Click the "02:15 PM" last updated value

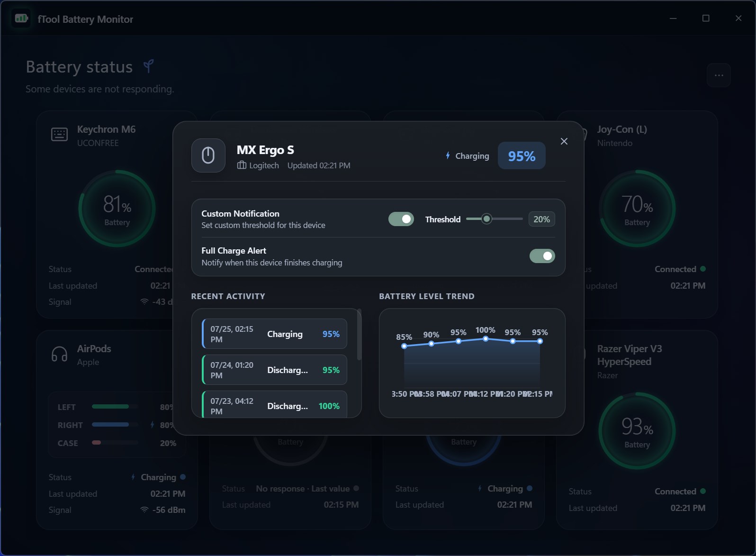[x=341, y=505]
